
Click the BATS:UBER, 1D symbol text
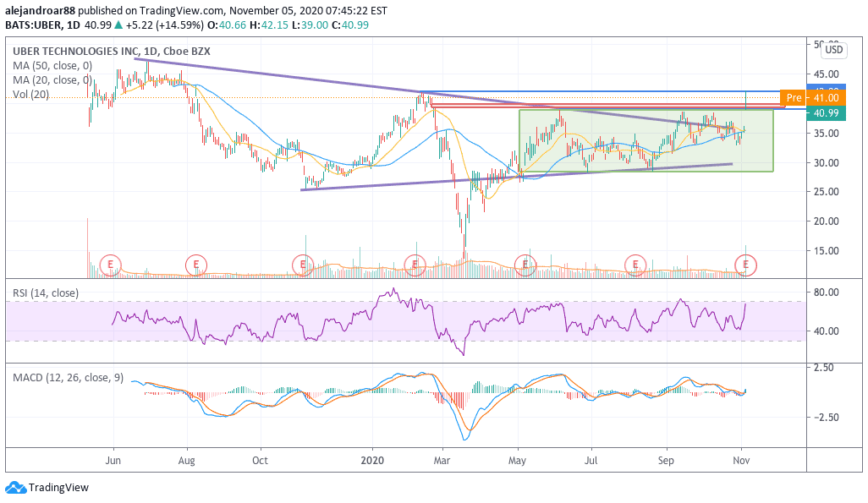click(42, 25)
